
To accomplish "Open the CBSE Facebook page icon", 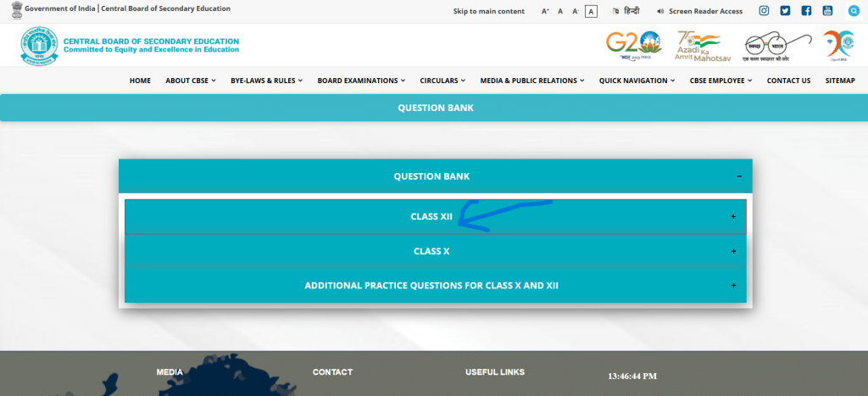I will pos(807,10).
